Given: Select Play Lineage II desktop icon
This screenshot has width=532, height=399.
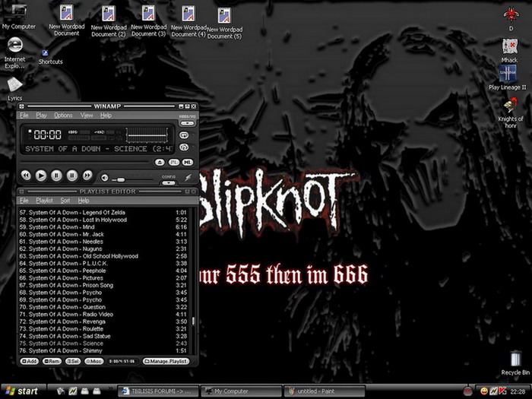Looking at the screenshot, I should pos(508,78).
